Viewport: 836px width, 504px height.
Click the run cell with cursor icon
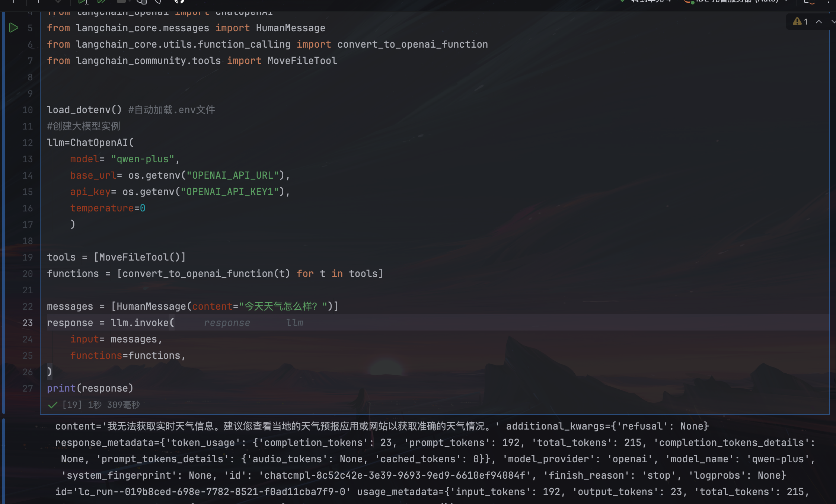pyautogui.click(x=83, y=1)
